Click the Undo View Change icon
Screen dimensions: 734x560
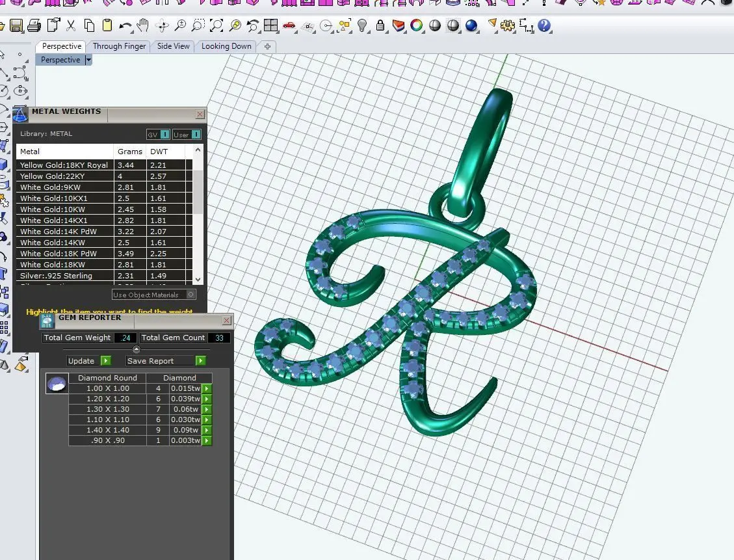(x=254, y=25)
